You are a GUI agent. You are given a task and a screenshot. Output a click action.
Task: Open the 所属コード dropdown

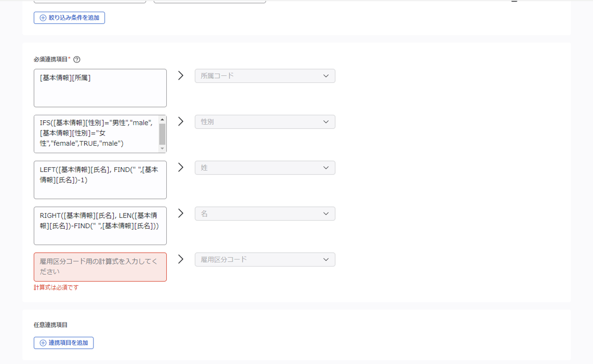tap(265, 76)
